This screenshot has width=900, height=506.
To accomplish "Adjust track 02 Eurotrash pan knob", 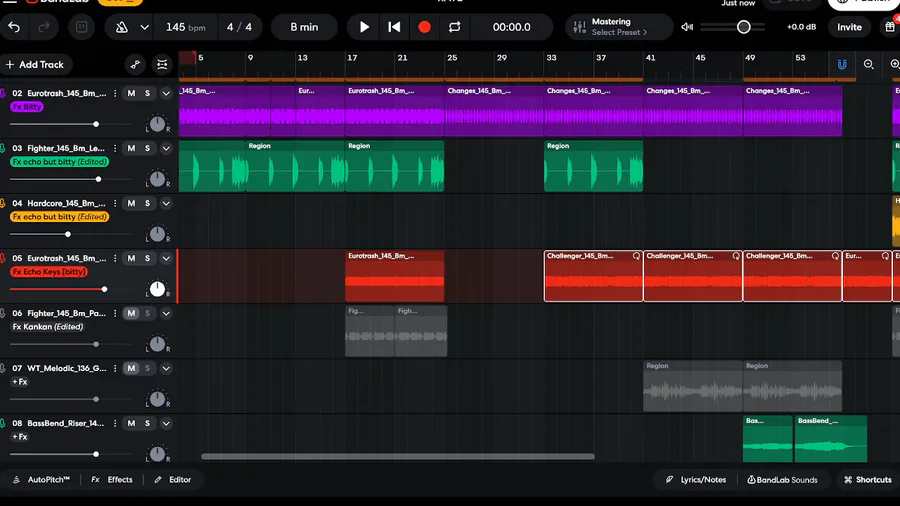I will [157, 124].
